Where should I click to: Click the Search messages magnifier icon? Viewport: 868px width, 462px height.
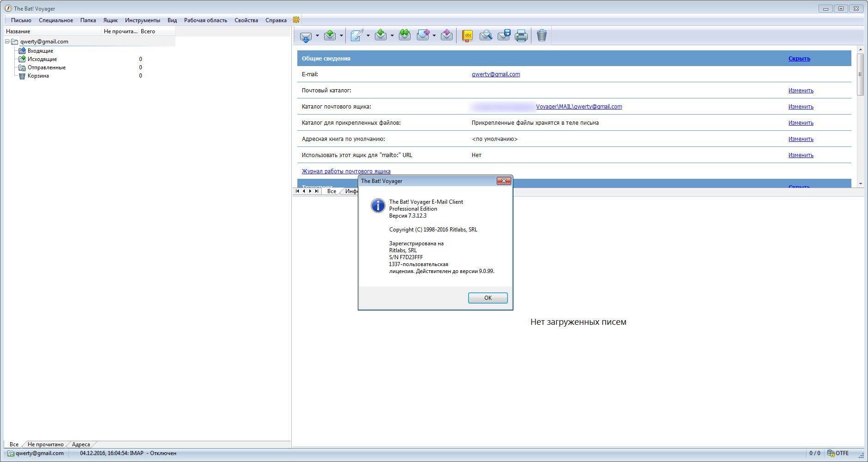(486, 35)
